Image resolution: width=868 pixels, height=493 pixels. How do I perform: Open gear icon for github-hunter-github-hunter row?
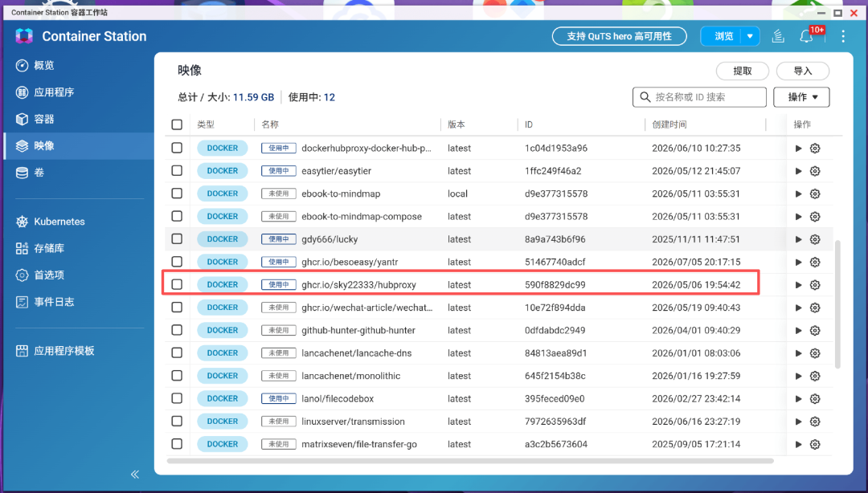[815, 330]
